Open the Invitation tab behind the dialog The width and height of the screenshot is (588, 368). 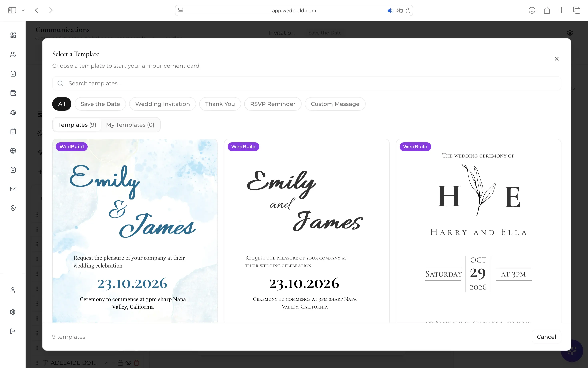click(x=281, y=33)
